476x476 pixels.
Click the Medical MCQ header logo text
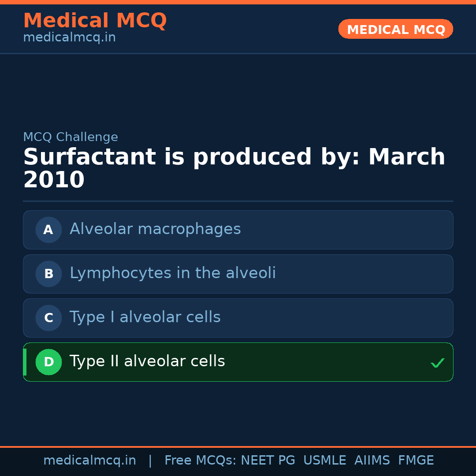95,20
